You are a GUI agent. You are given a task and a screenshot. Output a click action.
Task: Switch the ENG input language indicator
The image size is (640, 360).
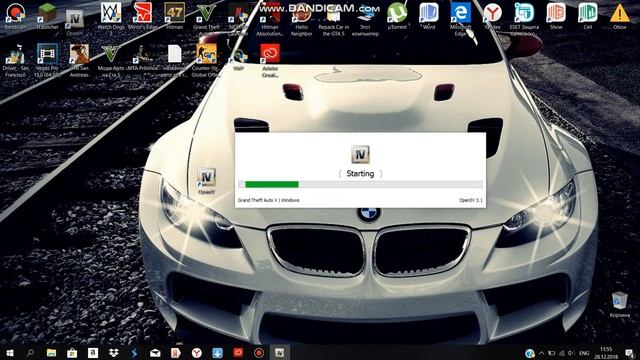[584, 353]
